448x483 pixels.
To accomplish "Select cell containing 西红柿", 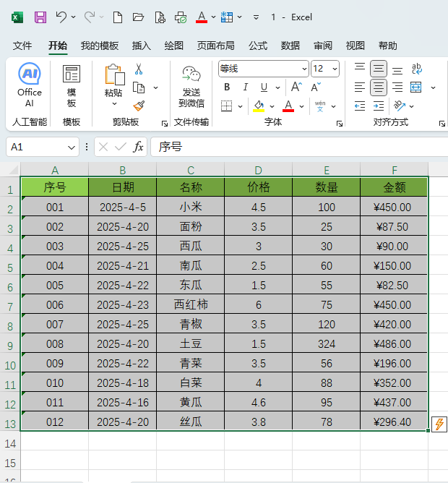I will (191, 304).
